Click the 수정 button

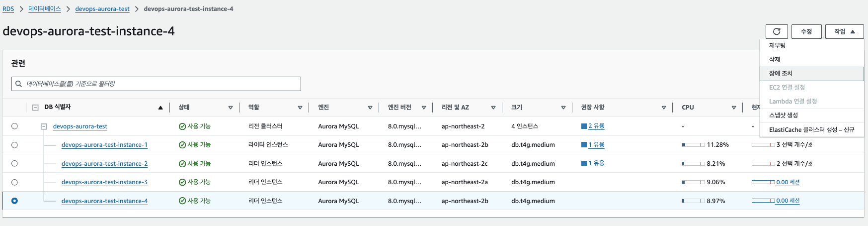[806, 31]
